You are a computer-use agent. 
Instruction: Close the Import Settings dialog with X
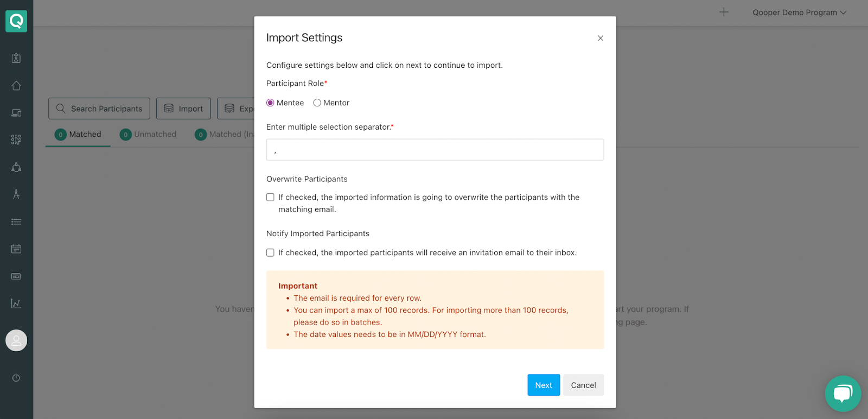pos(601,38)
